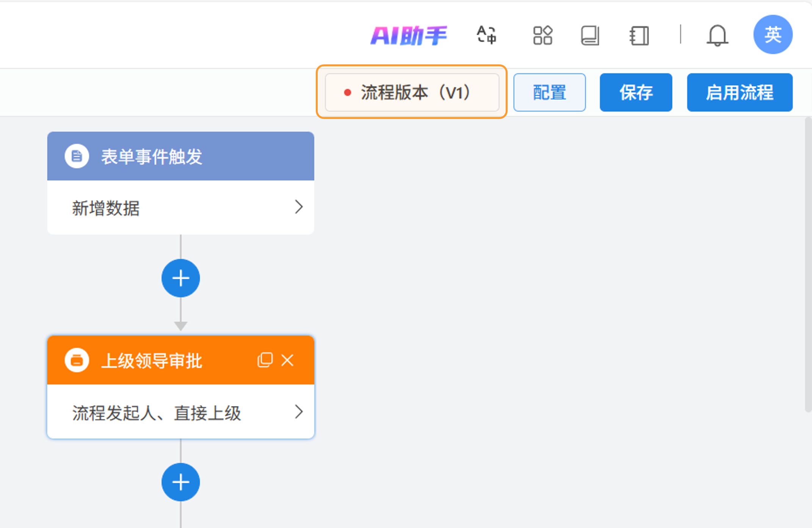Image resolution: width=812 pixels, height=528 pixels.
Task: Click the vertical scrollbar on the canvas
Action: [x=808, y=265]
